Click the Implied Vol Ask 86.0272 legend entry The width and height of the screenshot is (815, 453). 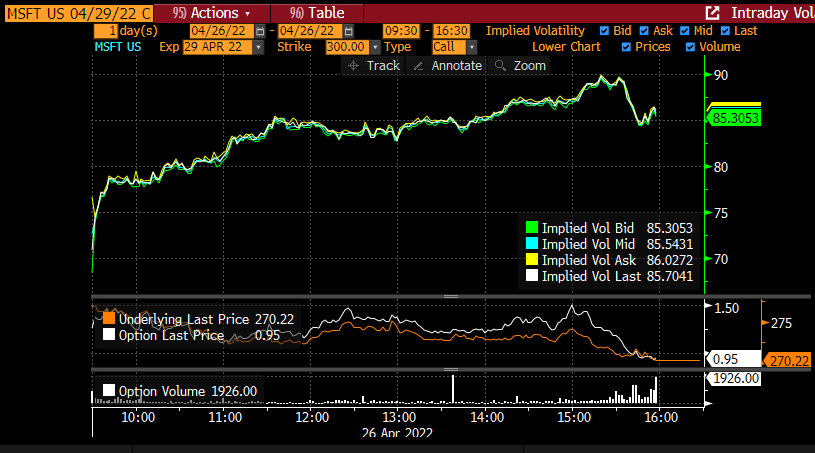tap(609, 260)
